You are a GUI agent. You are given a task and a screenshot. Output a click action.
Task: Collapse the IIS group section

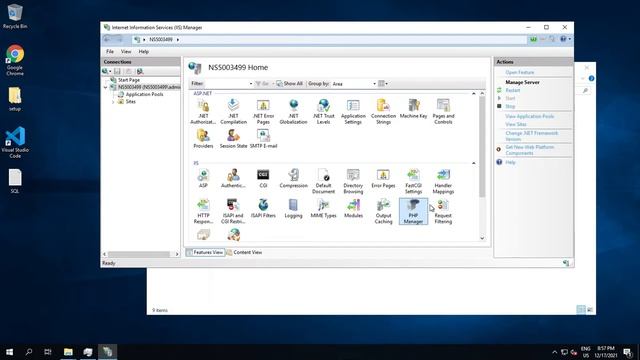473,163
